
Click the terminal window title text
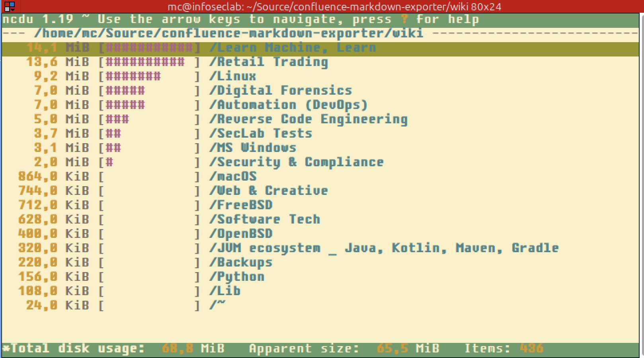click(334, 6)
